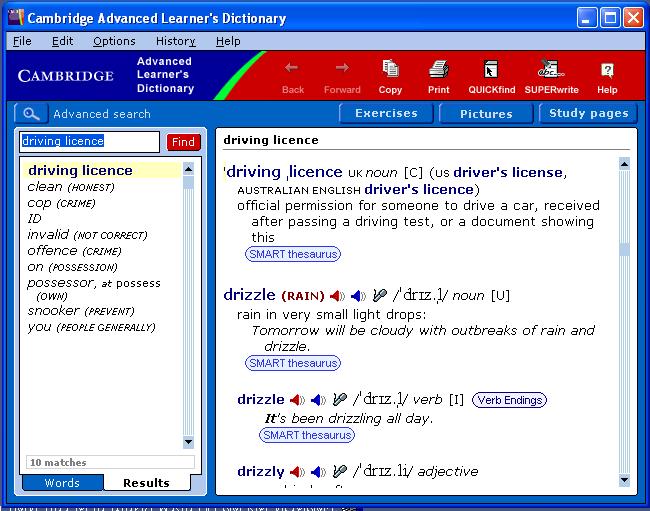This screenshot has height=511, width=650.
Task: Click the microphone icon beside drizzly
Action: (340, 471)
